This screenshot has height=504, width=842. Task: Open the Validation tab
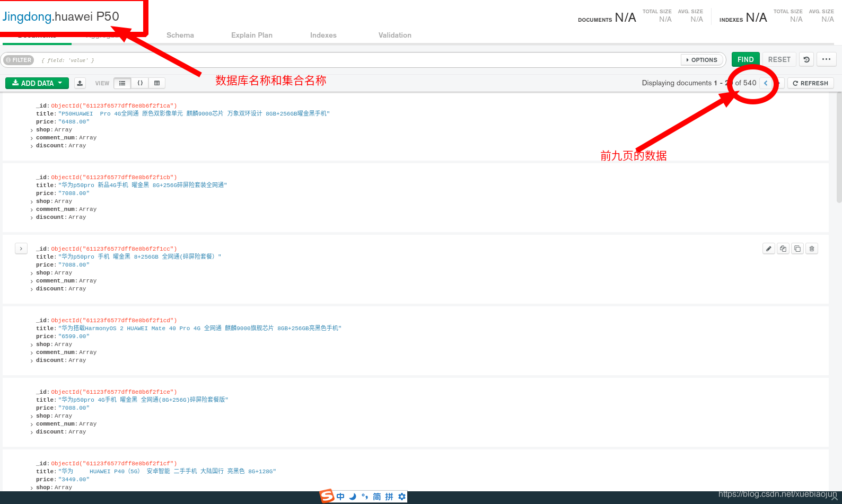point(395,35)
